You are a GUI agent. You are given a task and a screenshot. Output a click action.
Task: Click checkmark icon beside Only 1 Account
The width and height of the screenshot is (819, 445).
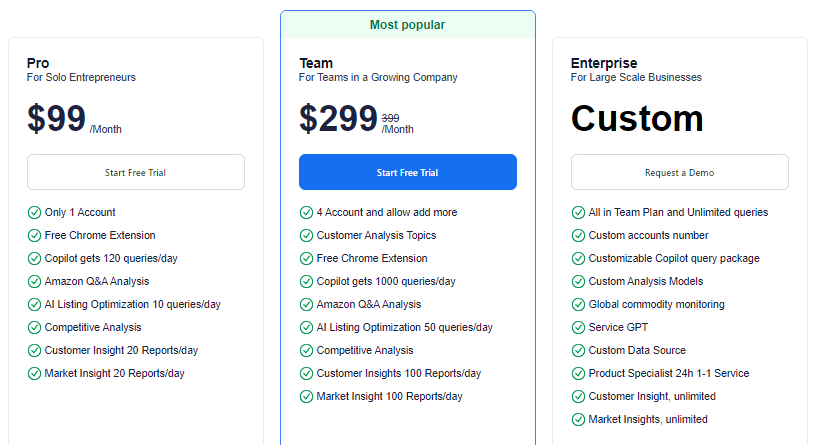click(34, 212)
